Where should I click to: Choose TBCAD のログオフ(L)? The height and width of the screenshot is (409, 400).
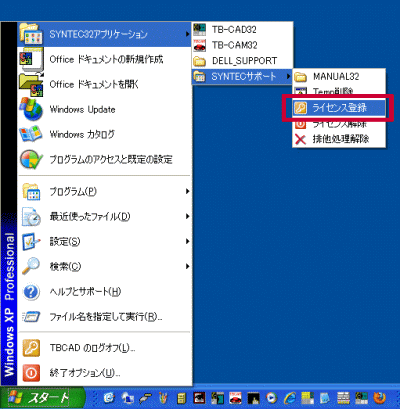(x=104, y=348)
